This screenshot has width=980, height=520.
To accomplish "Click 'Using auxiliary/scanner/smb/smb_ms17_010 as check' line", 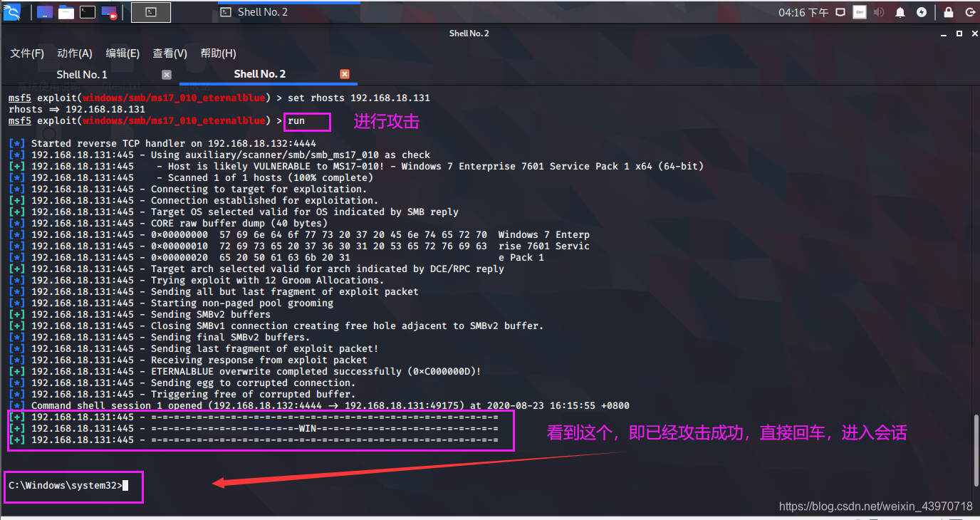I will pyautogui.click(x=291, y=155).
